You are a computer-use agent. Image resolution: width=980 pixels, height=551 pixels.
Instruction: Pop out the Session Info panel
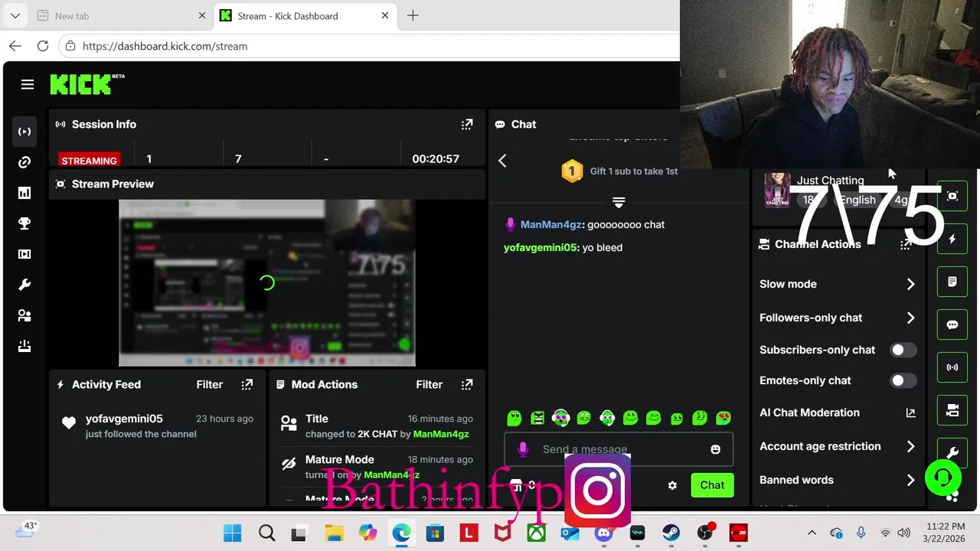(x=467, y=124)
